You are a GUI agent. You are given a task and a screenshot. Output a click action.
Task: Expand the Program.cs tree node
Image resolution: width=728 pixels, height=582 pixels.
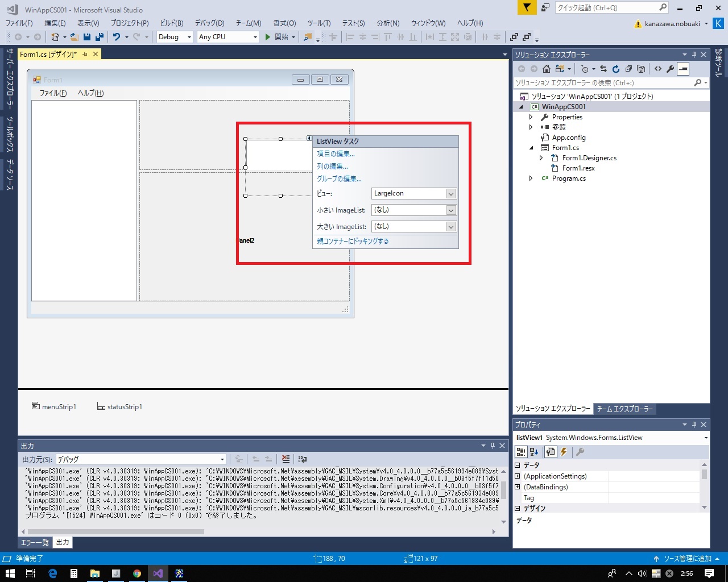click(531, 178)
